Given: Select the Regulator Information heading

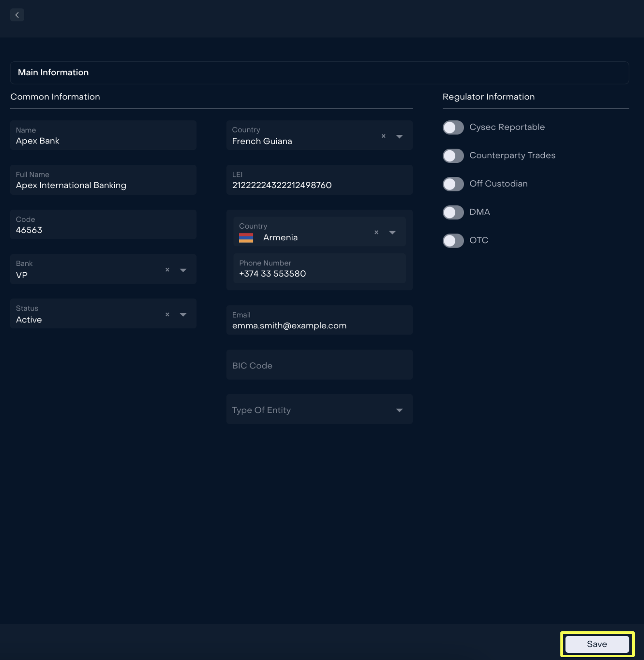Looking at the screenshot, I should tap(488, 97).
